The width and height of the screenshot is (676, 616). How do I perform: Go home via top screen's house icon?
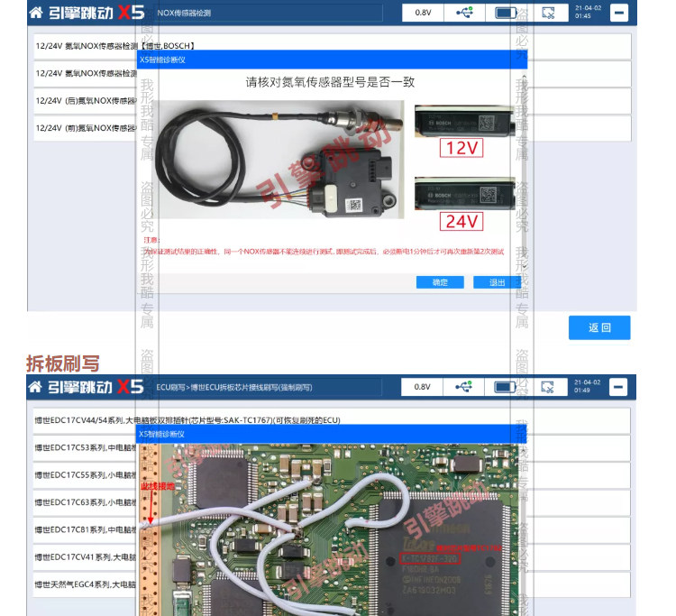click(36, 13)
